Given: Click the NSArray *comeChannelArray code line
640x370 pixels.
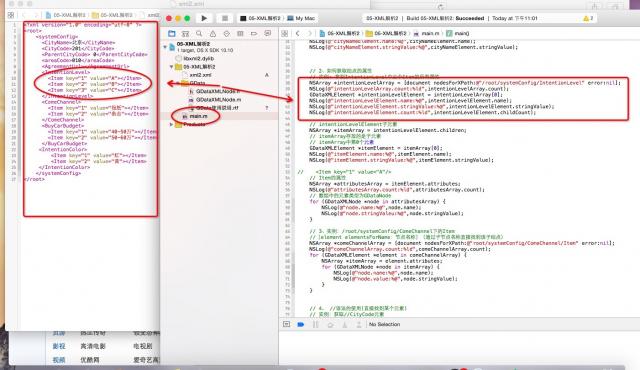Looking at the screenshot, I should pos(462,243).
